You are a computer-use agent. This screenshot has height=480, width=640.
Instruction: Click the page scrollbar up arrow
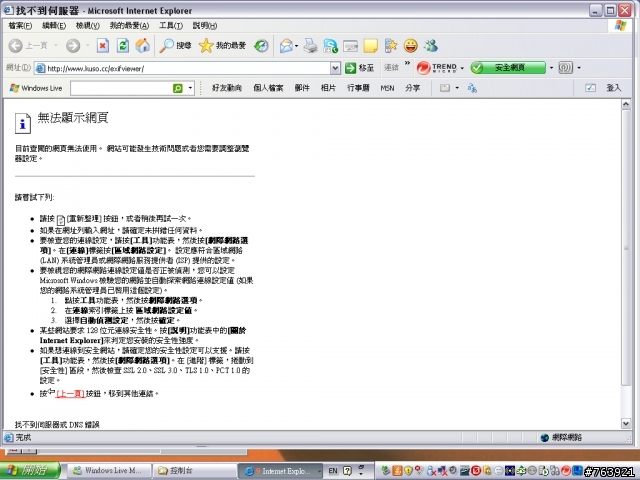pos(626,104)
